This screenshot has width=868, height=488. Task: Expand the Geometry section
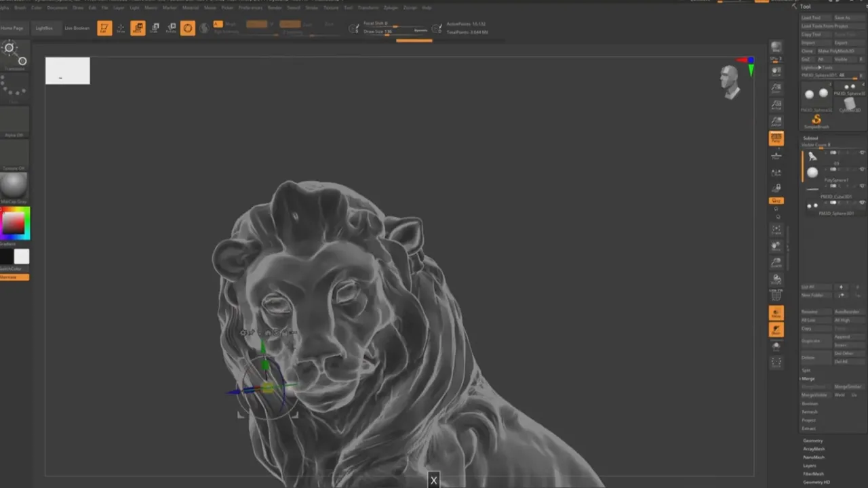click(x=812, y=441)
